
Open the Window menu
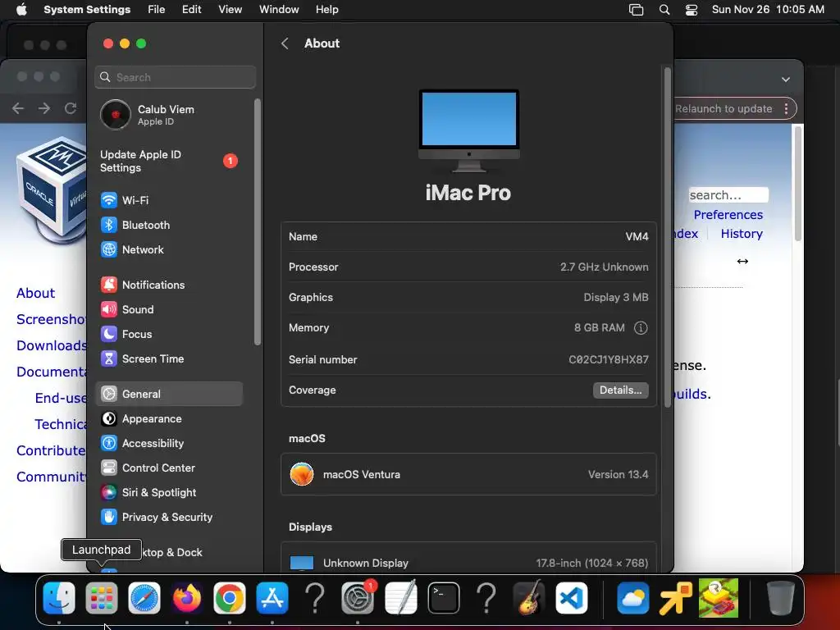(x=279, y=10)
